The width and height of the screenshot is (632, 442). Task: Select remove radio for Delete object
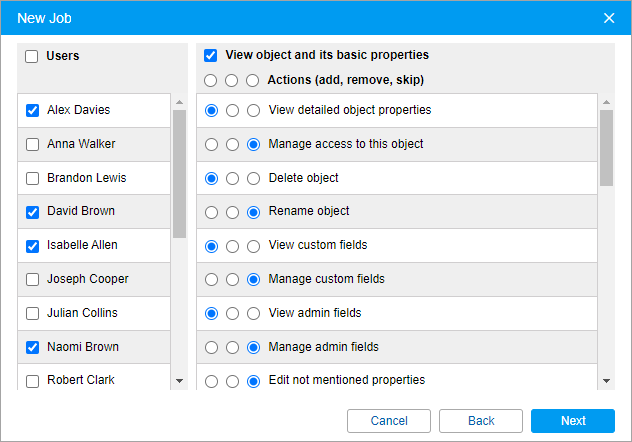[x=232, y=178]
